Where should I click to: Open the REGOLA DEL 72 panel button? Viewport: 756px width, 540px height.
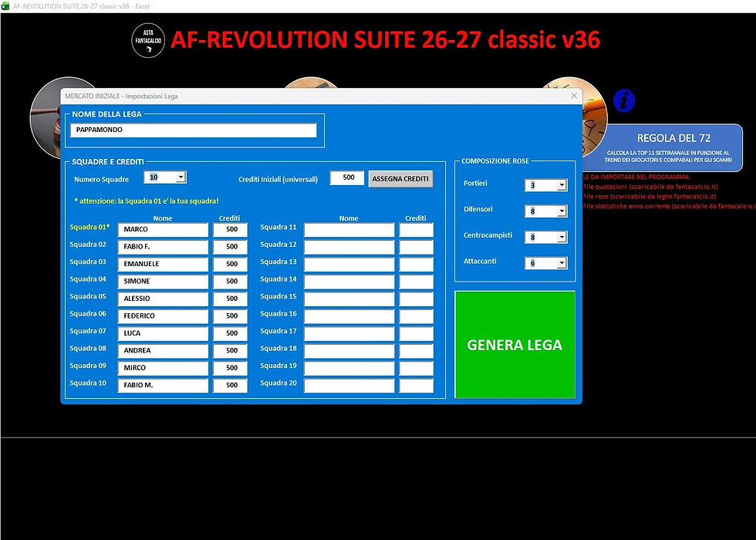(x=673, y=148)
